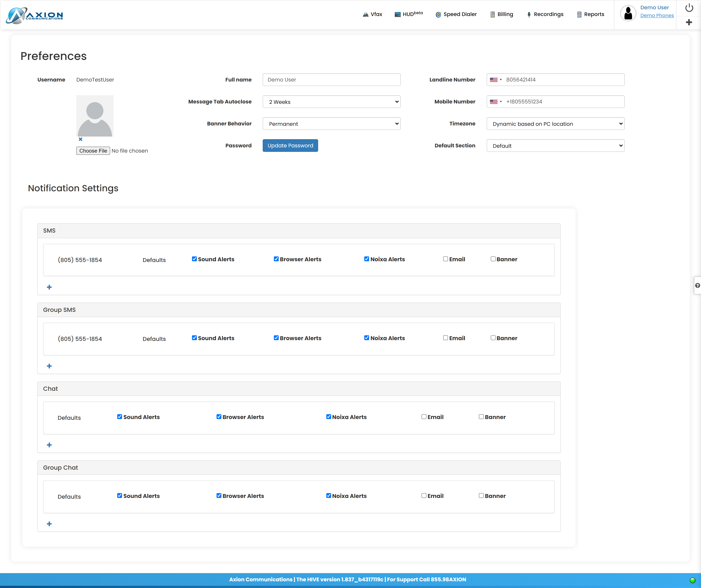Add Group SMS notification rule with plus
The image size is (701, 588).
click(x=49, y=366)
